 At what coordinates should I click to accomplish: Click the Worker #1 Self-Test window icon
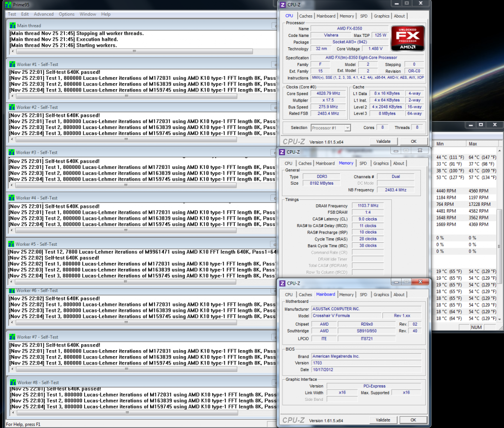[12, 65]
